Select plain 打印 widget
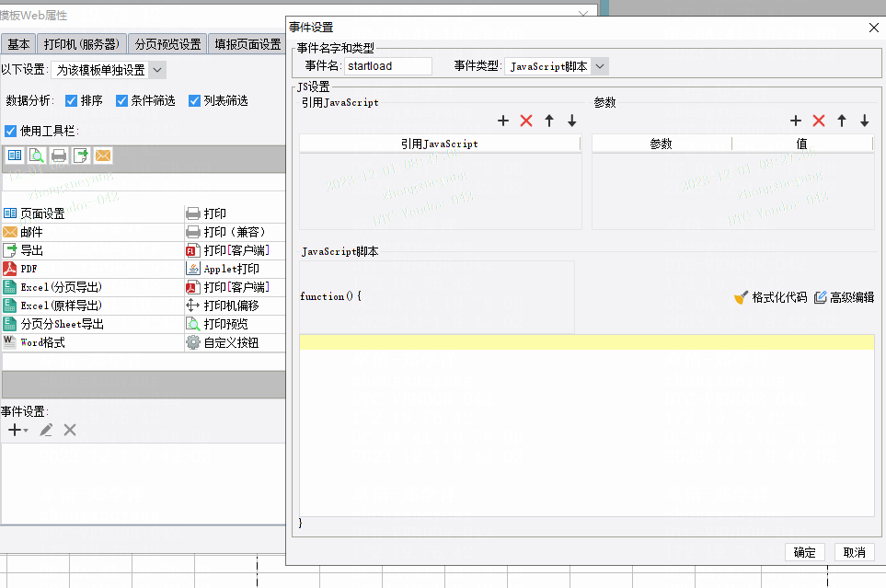The width and height of the screenshot is (886, 588). [x=235, y=213]
